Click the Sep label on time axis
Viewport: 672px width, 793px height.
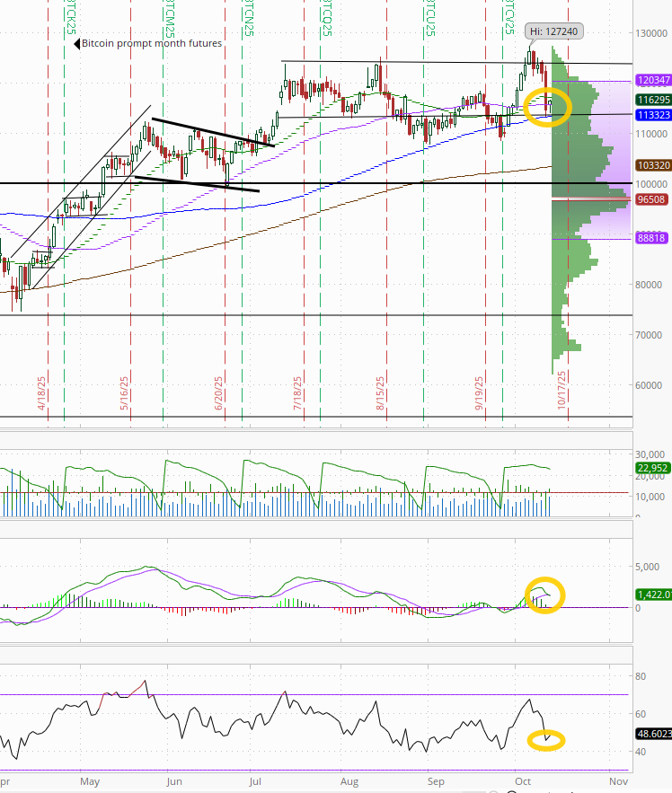tap(436, 781)
